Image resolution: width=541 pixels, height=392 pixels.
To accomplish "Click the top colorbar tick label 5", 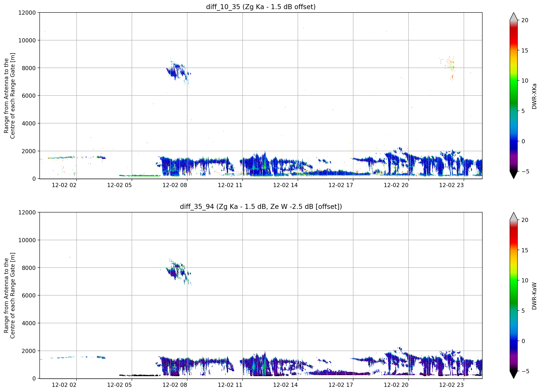I will 523,111.
